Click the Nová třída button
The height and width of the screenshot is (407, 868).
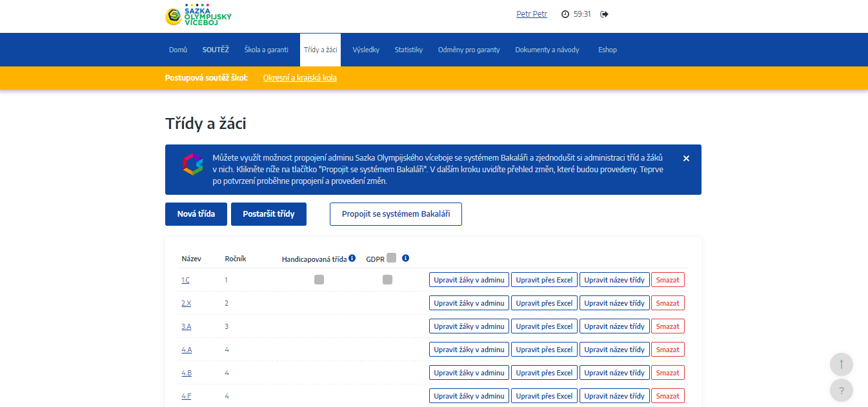point(196,214)
